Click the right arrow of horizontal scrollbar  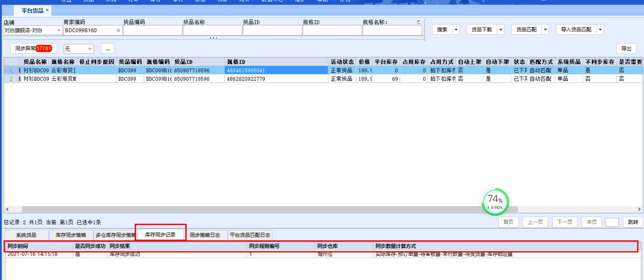(639, 209)
